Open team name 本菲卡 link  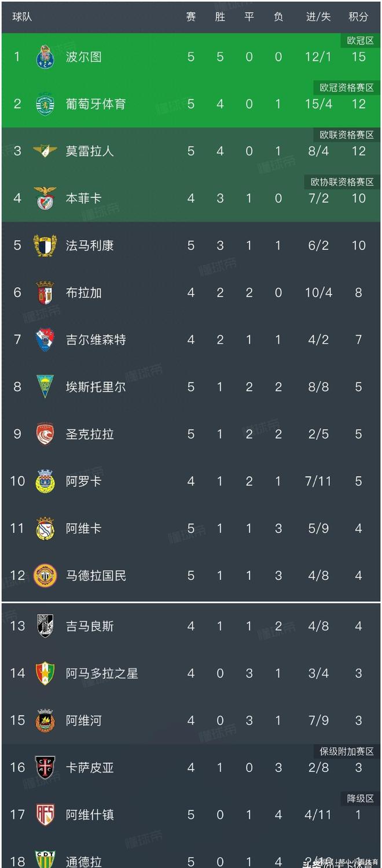pos(84,198)
